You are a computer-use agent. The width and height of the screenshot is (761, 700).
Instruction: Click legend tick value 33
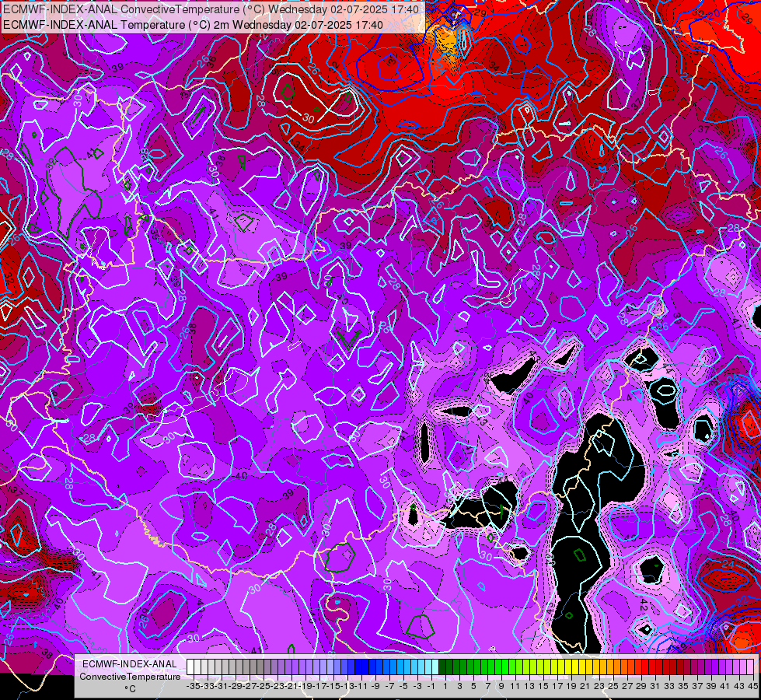click(x=668, y=686)
